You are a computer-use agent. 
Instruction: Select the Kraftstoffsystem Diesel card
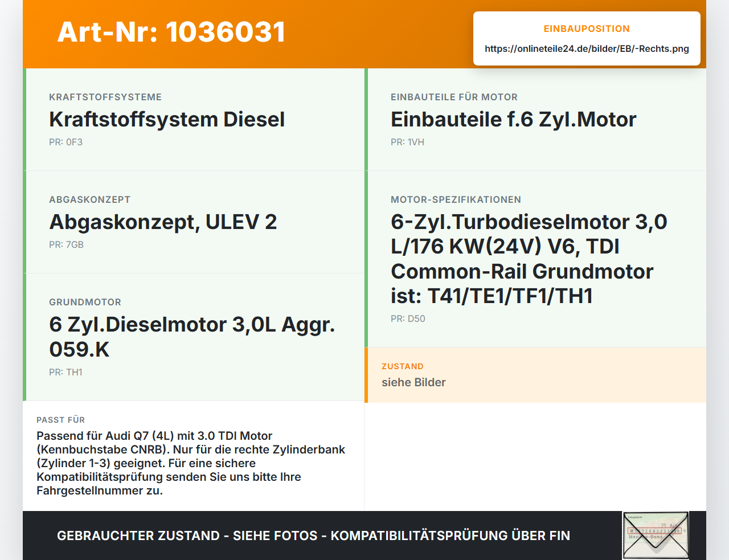194,120
